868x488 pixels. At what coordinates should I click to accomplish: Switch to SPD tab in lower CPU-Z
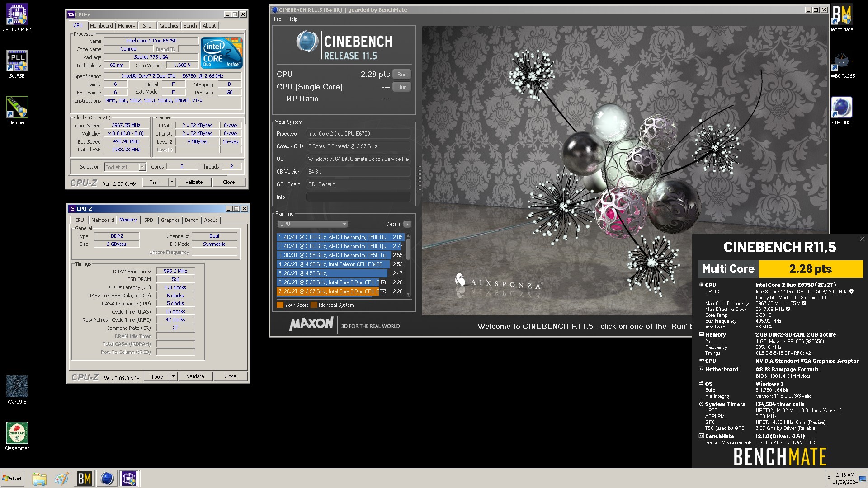coord(149,220)
